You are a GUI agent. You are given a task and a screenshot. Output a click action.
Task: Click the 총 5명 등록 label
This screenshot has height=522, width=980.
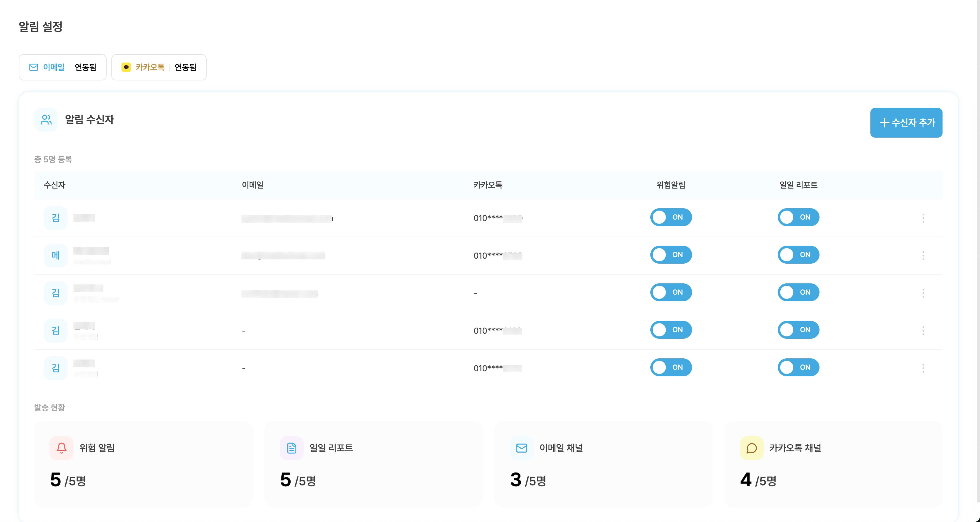(x=53, y=159)
